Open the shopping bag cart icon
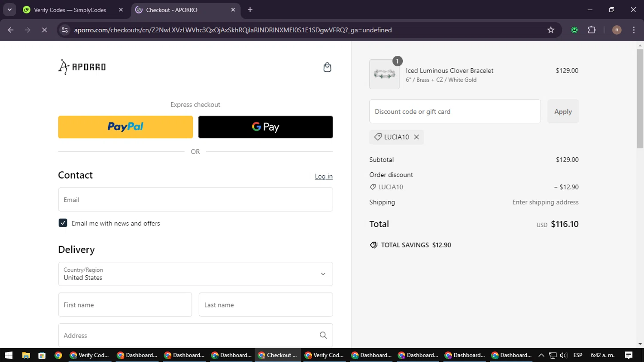Image resolution: width=644 pixels, height=362 pixels. click(x=327, y=67)
